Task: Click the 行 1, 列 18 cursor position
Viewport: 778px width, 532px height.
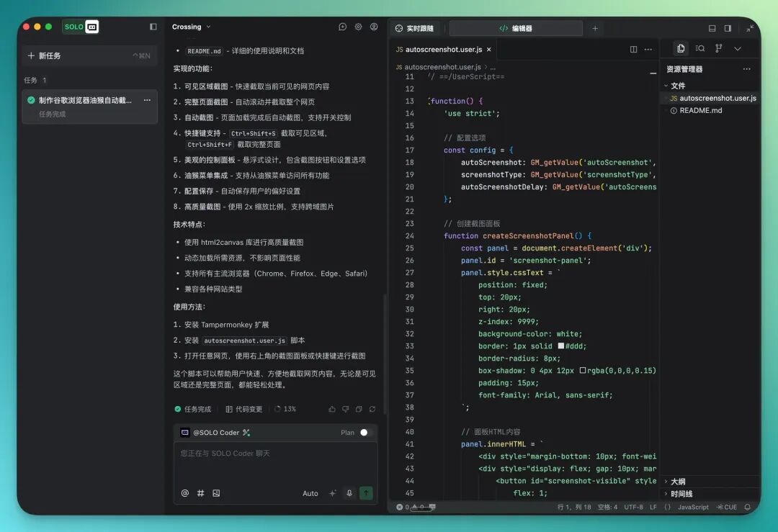Action: point(574,508)
